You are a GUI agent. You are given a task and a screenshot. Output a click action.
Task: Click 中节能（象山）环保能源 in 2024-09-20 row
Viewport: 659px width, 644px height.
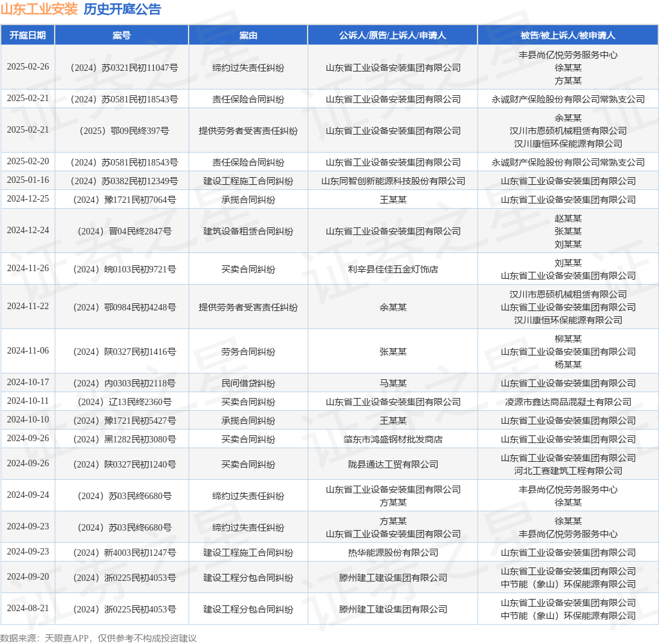[x=568, y=584]
